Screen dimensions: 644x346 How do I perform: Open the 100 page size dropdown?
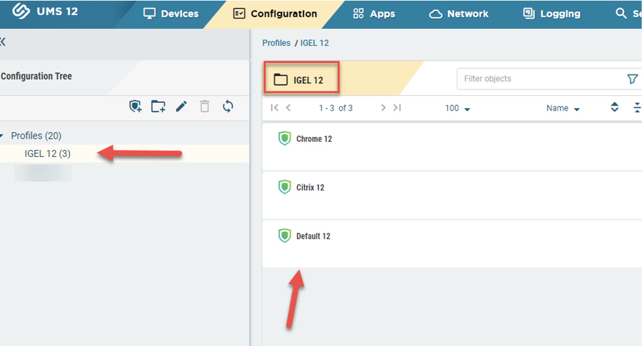point(457,108)
